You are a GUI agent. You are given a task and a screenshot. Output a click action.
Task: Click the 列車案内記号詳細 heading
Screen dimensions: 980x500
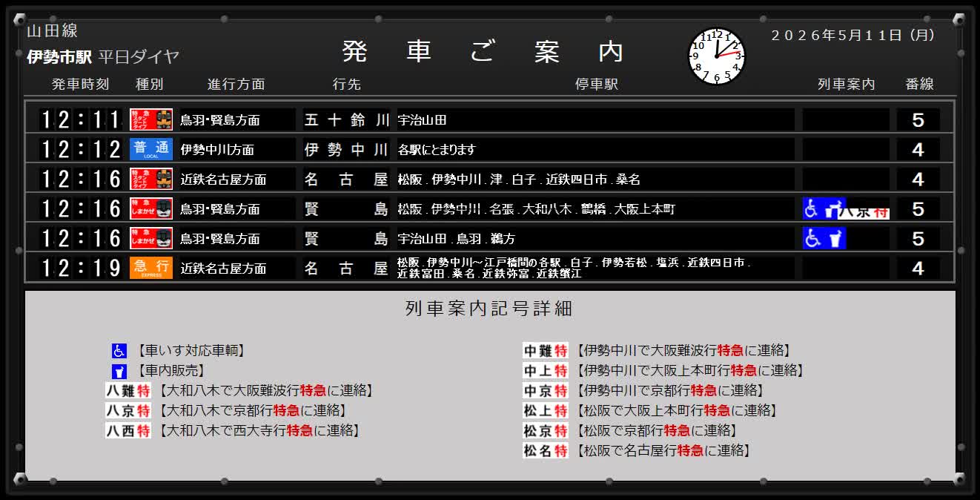(x=489, y=309)
